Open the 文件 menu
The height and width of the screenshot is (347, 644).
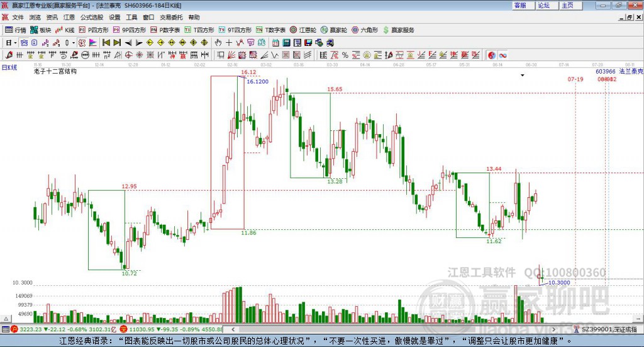click(x=18, y=17)
